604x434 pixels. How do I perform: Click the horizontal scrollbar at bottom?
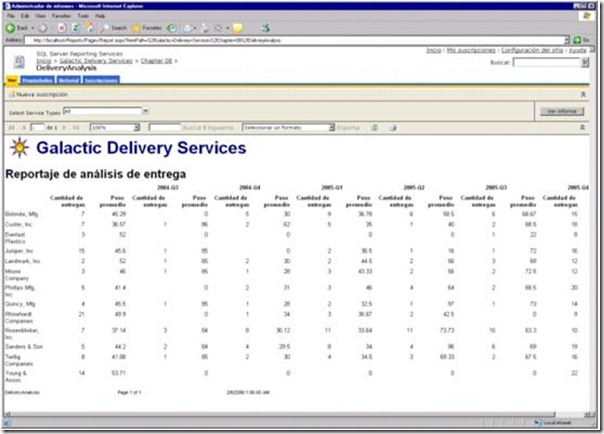point(280,414)
